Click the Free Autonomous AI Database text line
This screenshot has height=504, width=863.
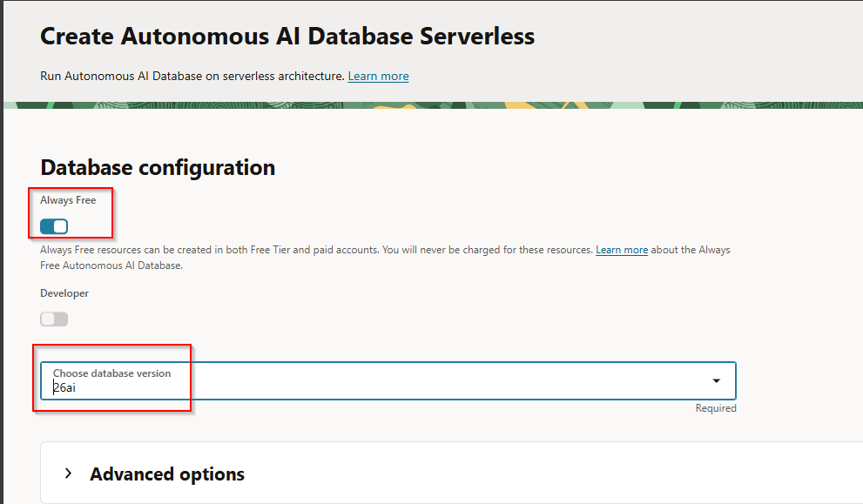click(x=111, y=265)
